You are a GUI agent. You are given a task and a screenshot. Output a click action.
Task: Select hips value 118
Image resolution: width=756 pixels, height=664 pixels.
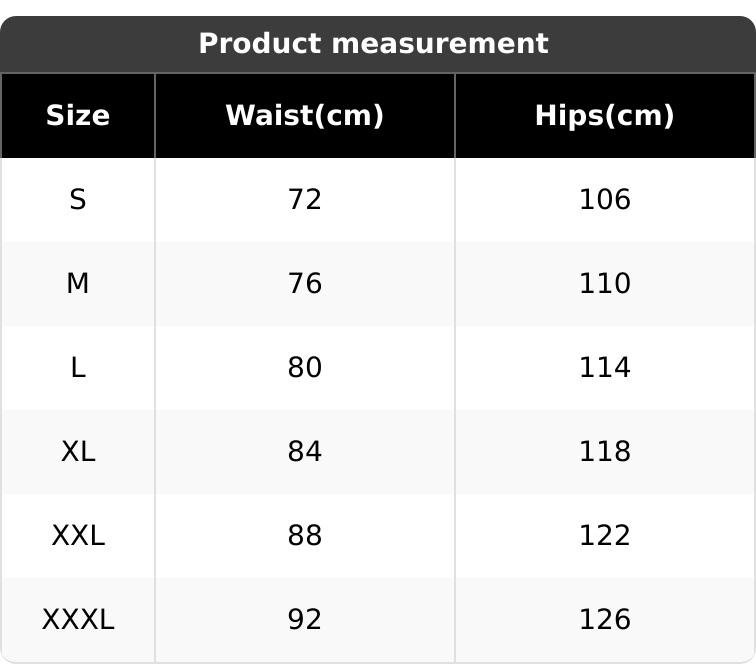pyautogui.click(x=605, y=452)
